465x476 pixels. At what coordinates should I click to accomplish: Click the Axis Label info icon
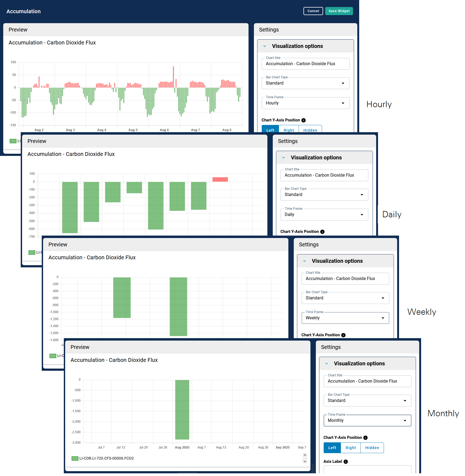click(346, 462)
